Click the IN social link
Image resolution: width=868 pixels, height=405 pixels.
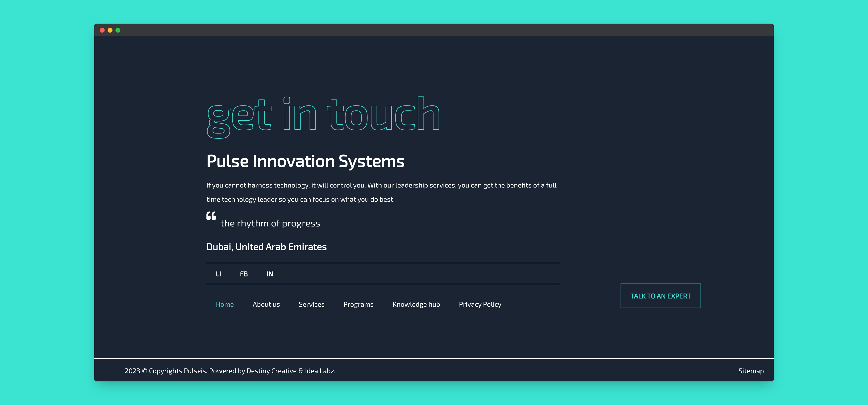point(270,274)
